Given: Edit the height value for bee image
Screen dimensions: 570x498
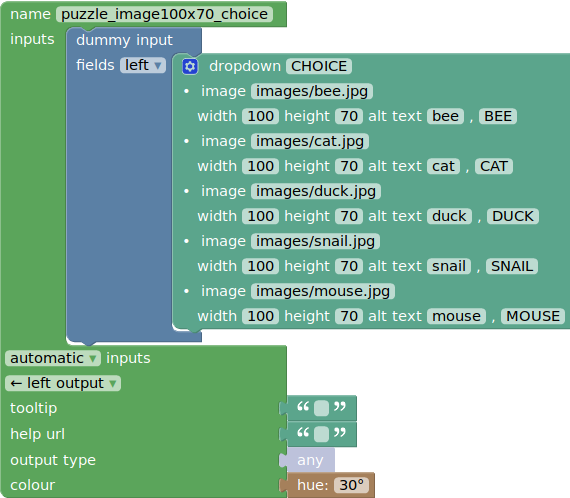Looking at the screenshot, I should click(x=349, y=116).
